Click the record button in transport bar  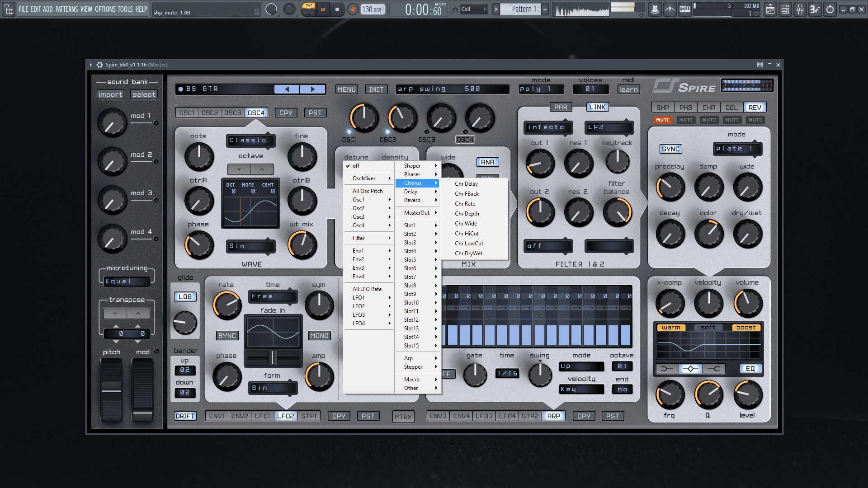pos(353,9)
